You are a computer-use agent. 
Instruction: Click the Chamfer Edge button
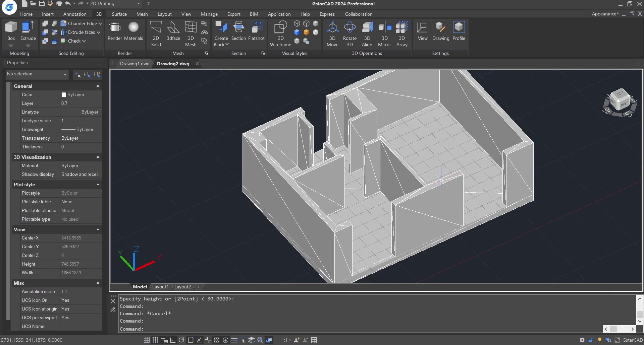82,23
